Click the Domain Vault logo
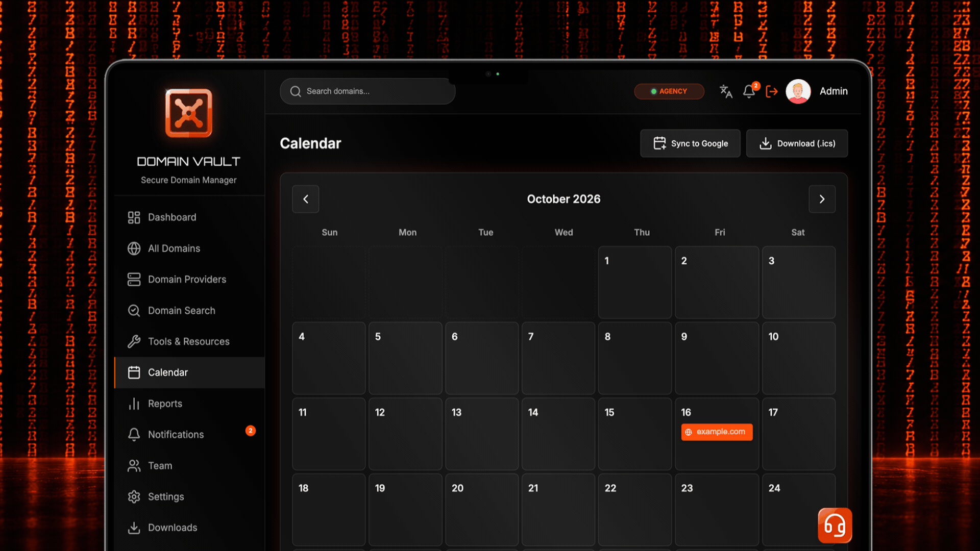 click(x=189, y=113)
